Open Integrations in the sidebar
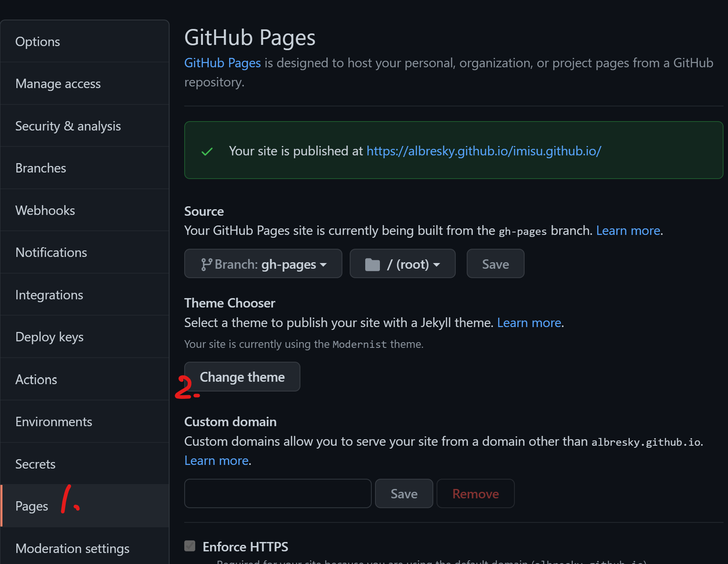Image resolution: width=728 pixels, height=564 pixels. click(x=85, y=295)
